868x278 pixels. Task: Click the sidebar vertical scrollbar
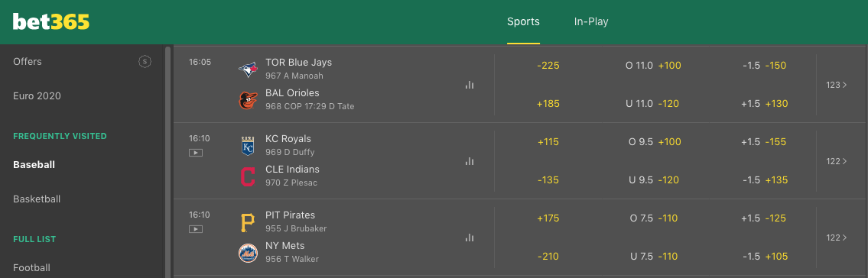click(x=167, y=162)
